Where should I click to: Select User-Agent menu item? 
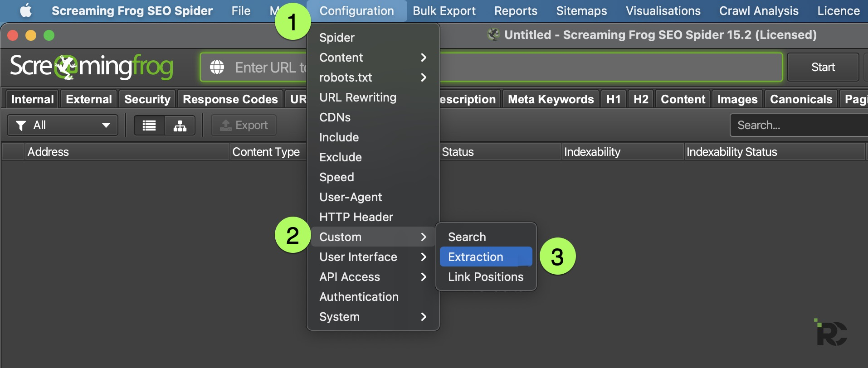pos(373,197)
